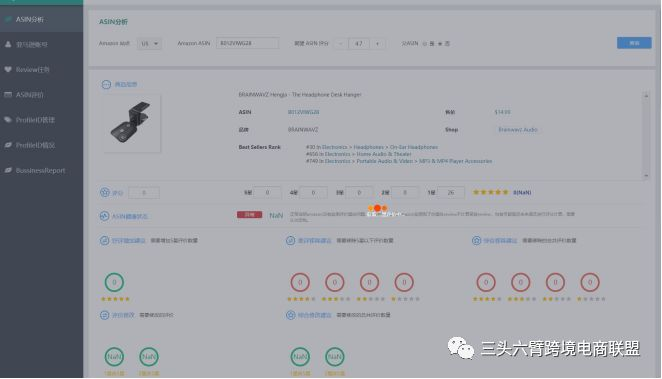This screenshot has height=379, width=662.
Task: Click the red circle above three-star rating, right group
Action: click(x=521, y=282)
